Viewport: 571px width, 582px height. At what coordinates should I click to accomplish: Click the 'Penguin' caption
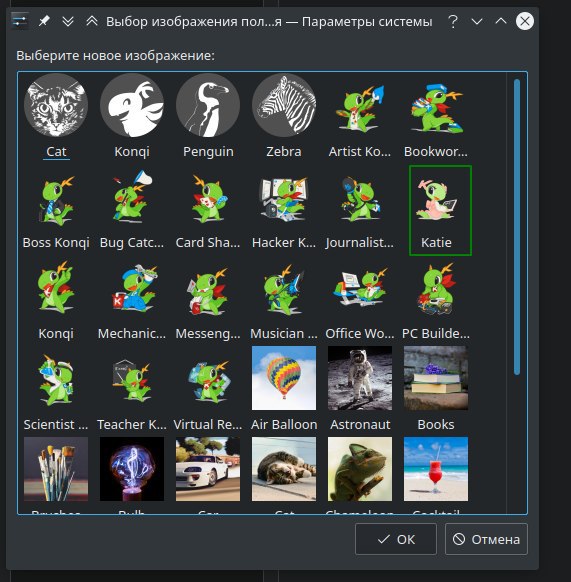click(208, 151)
